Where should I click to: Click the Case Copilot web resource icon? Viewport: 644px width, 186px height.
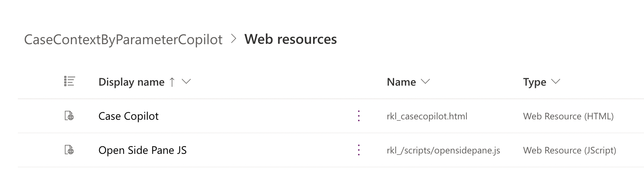coord(69,116)
